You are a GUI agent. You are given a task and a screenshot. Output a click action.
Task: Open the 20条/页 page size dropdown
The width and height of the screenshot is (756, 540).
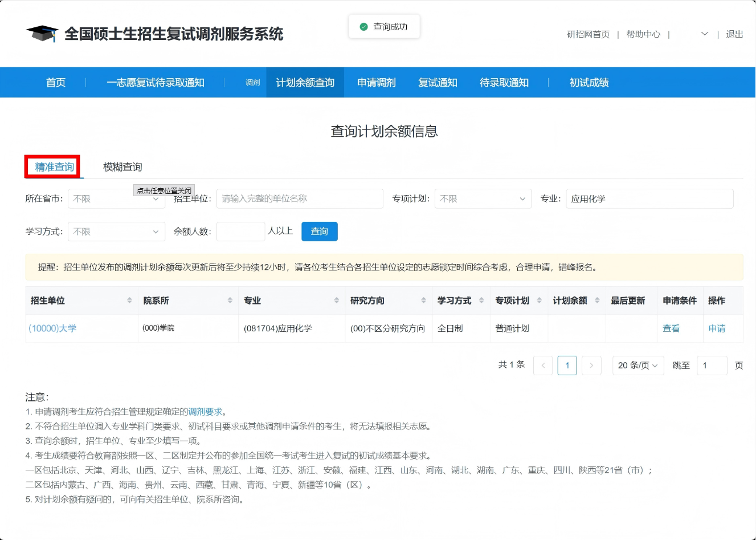[638, 366]
